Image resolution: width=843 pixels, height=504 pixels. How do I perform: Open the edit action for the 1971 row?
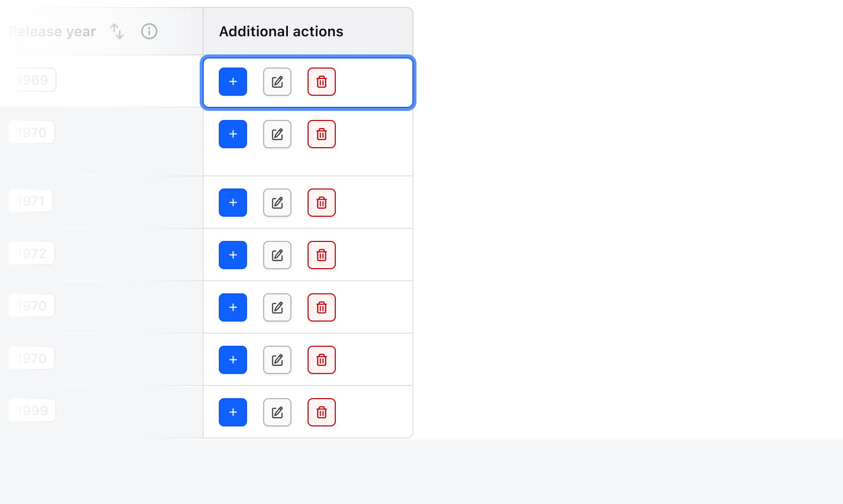[x=277, y=203]
